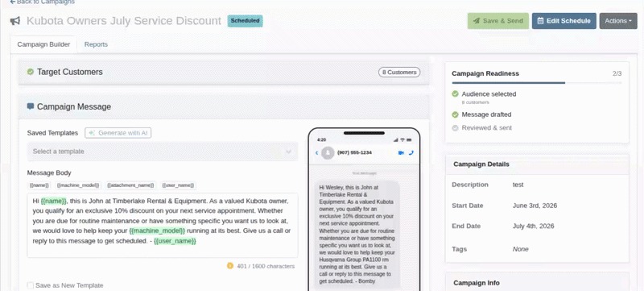Click the Campaign Details panel header
The width and height of the screenshot is (644, 291).
(x=537, y=164)
